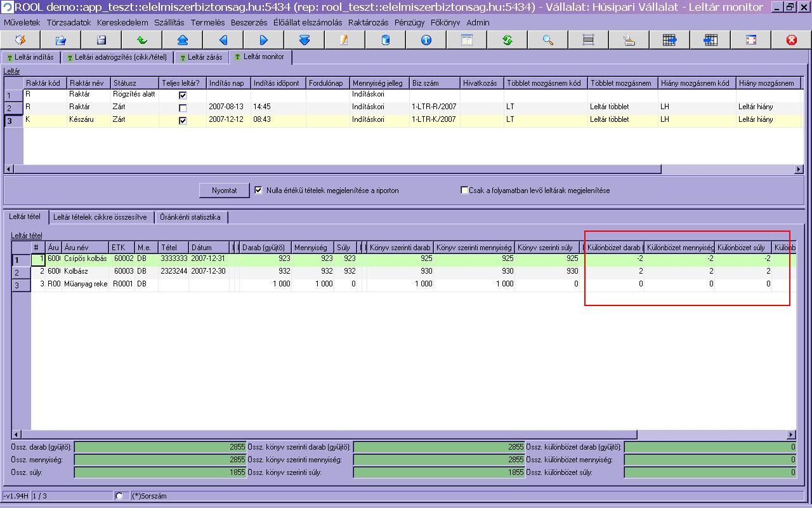
Task: Click the open folder toolbar icon
Action: point(61,40)
